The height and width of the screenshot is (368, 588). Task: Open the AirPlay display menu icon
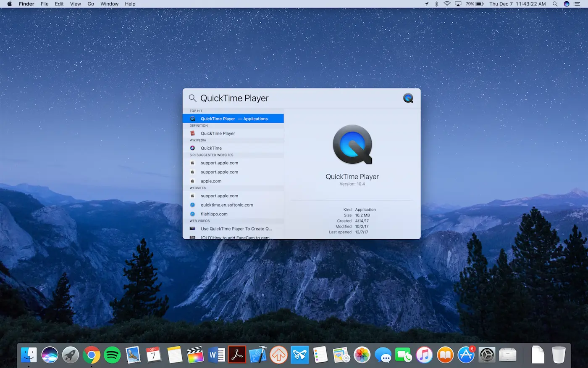coord(458,4)
